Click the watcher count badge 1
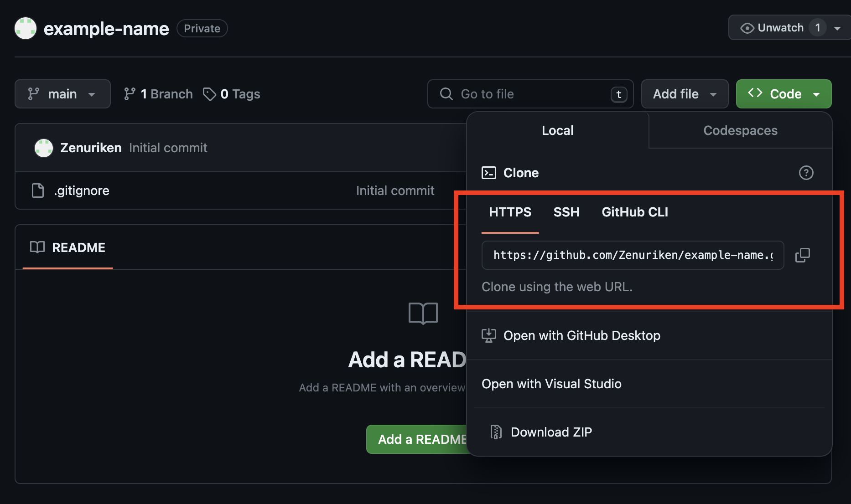851x504 pixels. pos(817,28)
